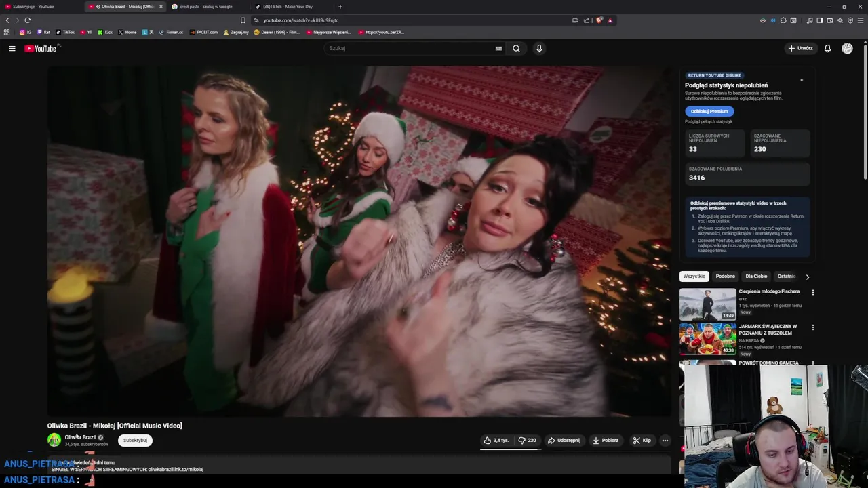
Task: Open the Brave Shields lion icon
Action: tap(599, 20)
